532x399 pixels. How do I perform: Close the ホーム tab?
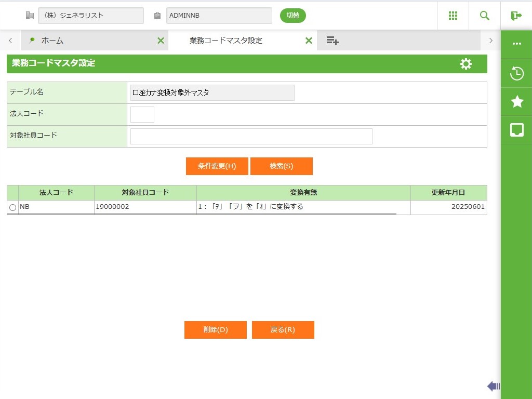161,41
